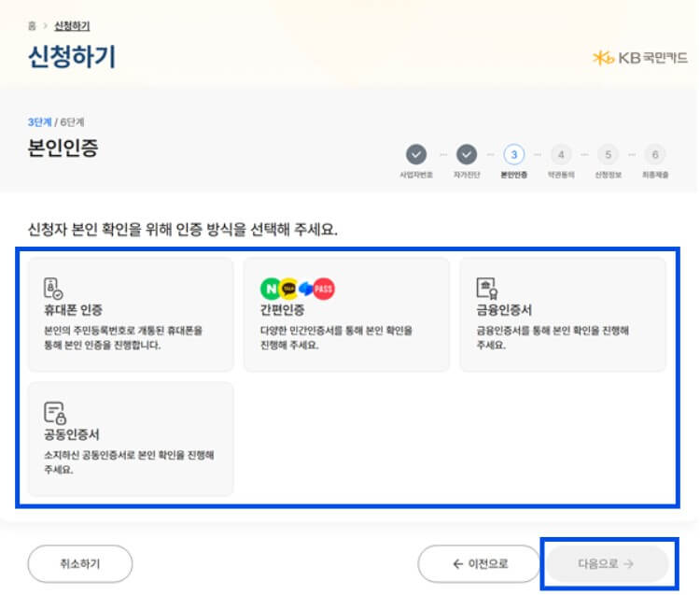Screen dimensions: 700x595
Task: Click step 3 본인인증 circle
Action: (514, 154)
